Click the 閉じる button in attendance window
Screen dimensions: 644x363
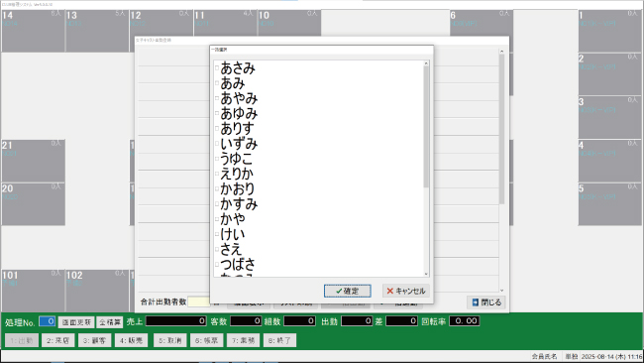tap(486, 302)
